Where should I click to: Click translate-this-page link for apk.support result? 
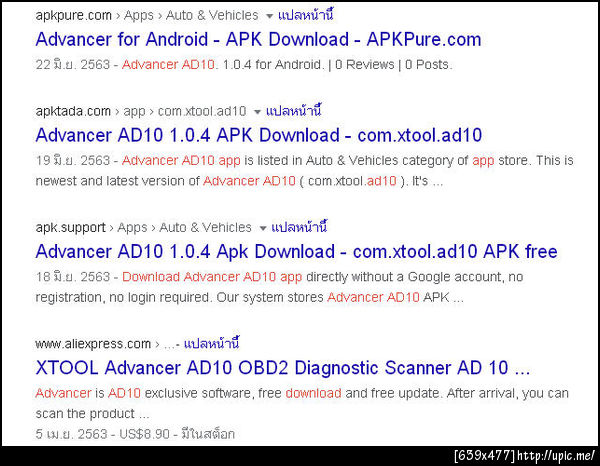(299, 228)
